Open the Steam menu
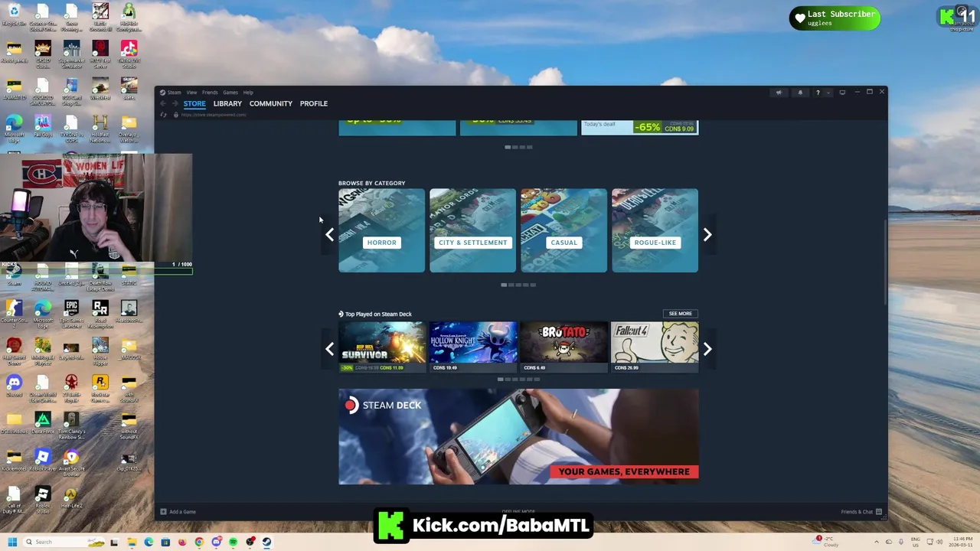The width and height of the screenshot is (980, 551). click(x=175, y=93)
